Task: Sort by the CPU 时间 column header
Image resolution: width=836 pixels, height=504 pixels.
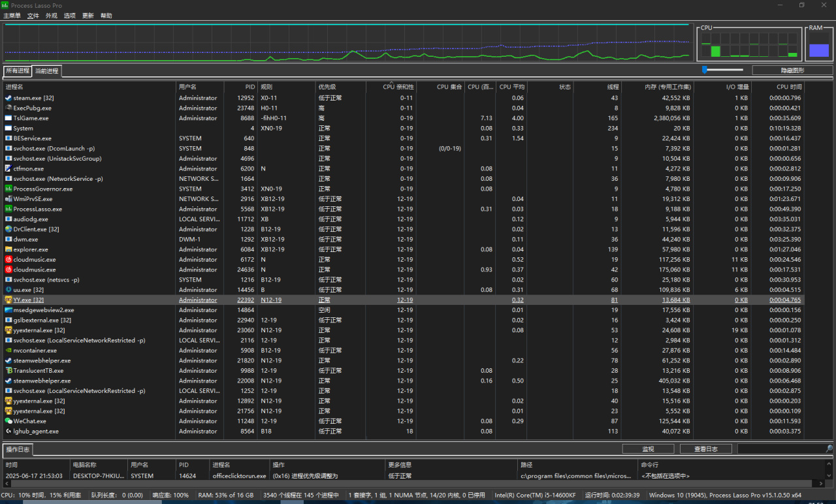Action: 777,87
